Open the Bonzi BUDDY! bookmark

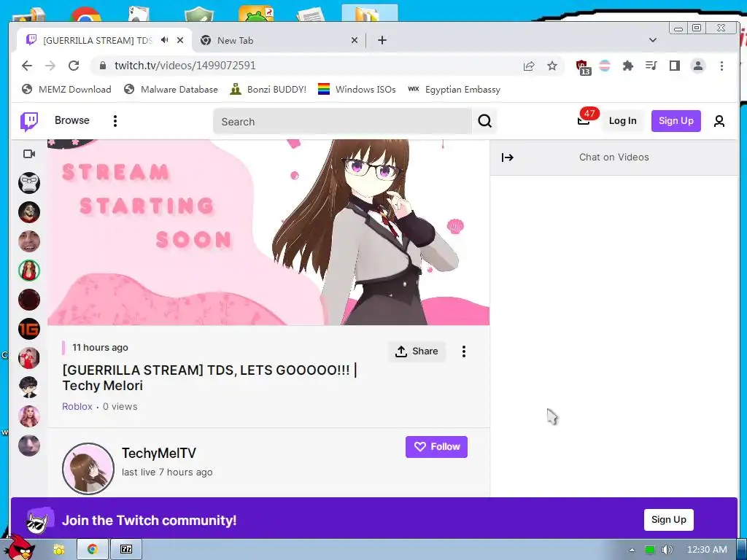pos(268,90)
